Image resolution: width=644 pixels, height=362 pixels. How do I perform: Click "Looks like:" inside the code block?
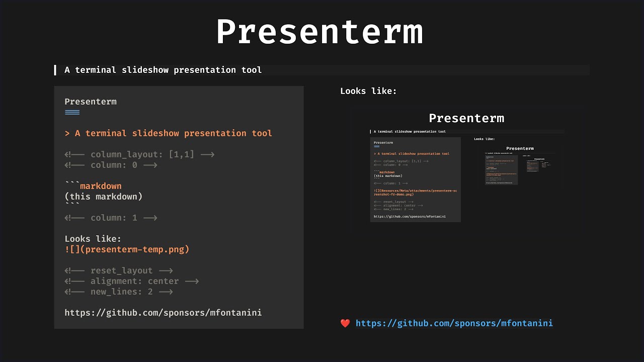click(x=93, y=239)
